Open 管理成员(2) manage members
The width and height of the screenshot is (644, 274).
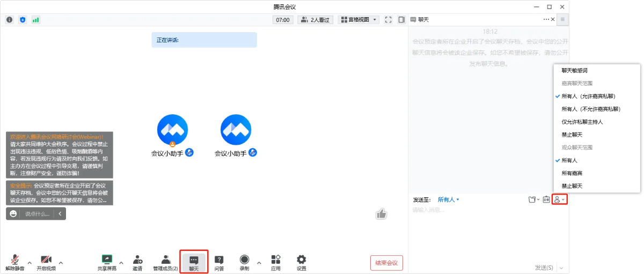[x=165, y=262]
